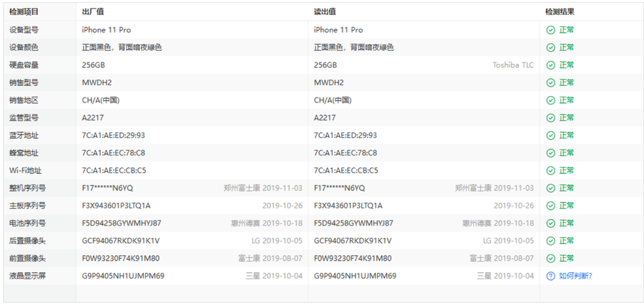Click mainboard date 2019-10-26 in 读出值 column

[514, 205]
